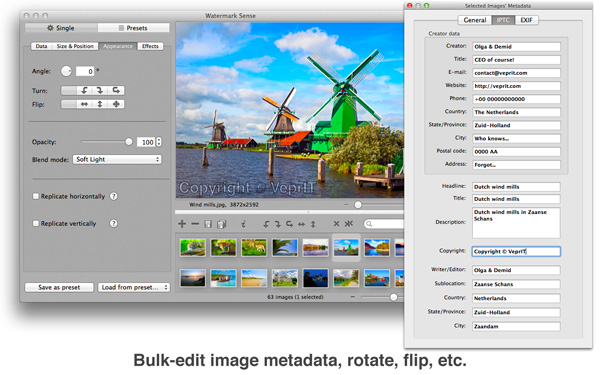Click the Opacity slider handle
Image resolution: width=600 pixels, height=375 pixels.
(129, 142)
